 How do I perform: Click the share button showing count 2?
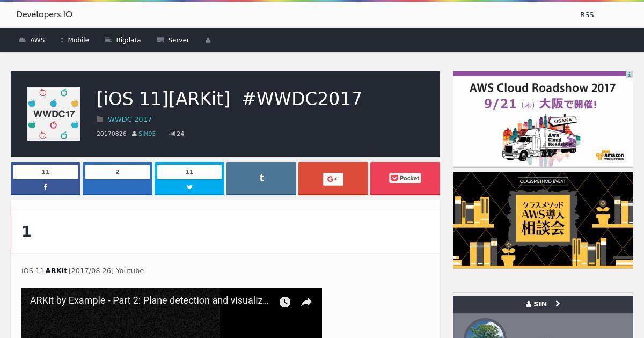coord(118,179)
